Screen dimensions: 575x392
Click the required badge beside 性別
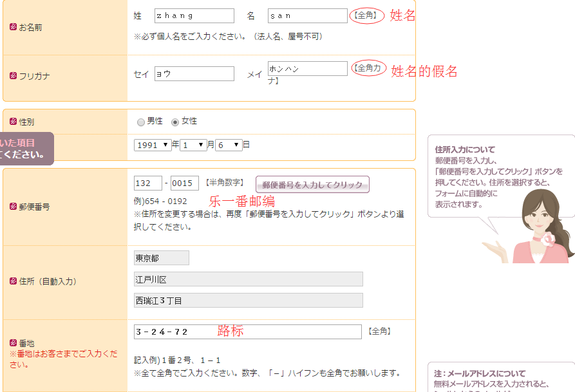coord(13,121)
